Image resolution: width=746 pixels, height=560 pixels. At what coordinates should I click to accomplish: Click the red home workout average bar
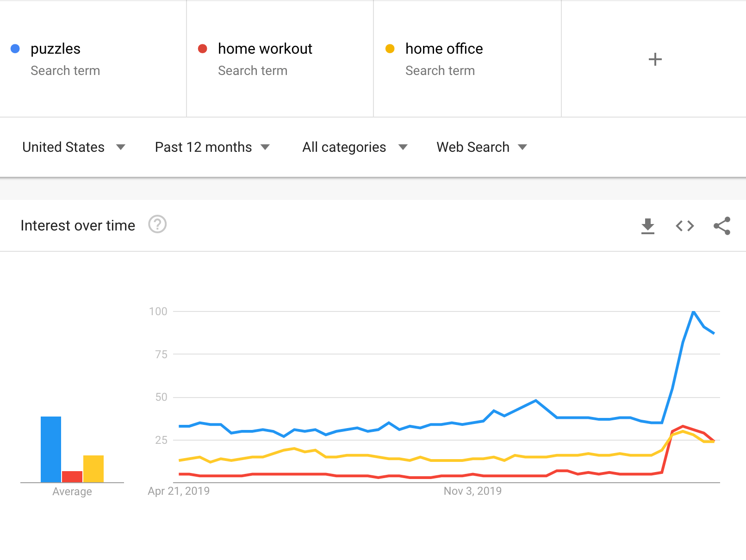(72, 477)
